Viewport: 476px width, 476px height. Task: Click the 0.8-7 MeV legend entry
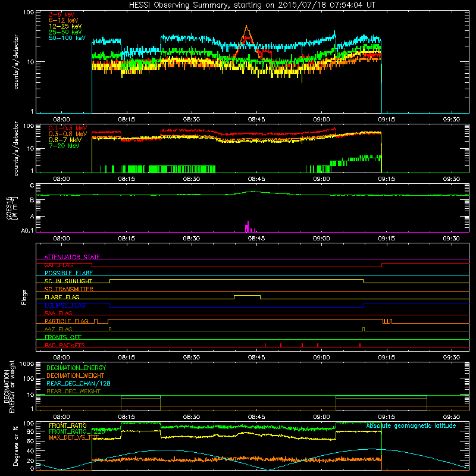click(x=65, y=140)
